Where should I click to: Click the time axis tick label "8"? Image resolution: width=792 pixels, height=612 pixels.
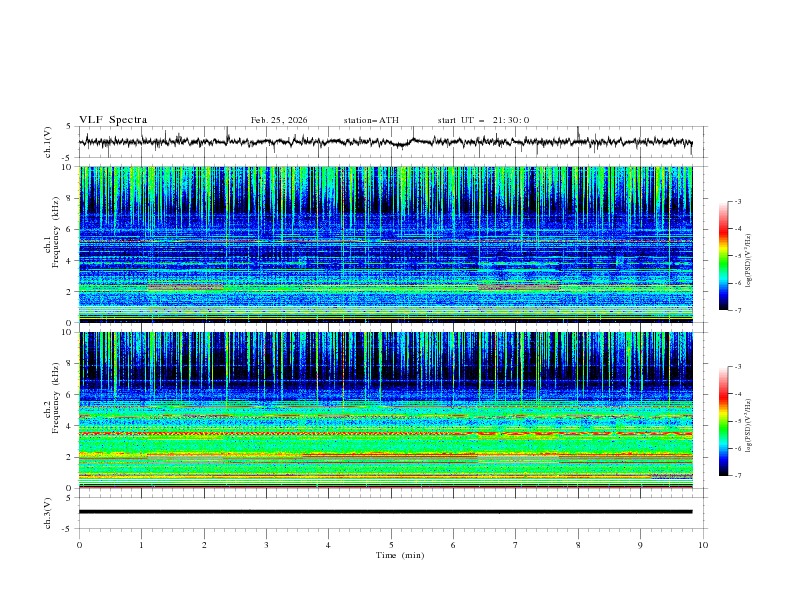tap(578, 545)
